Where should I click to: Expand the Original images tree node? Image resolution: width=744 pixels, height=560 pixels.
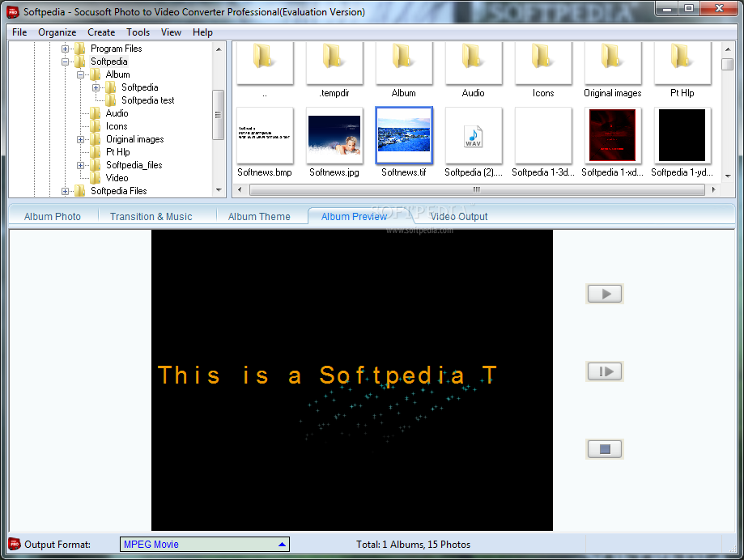coord(80,139)
